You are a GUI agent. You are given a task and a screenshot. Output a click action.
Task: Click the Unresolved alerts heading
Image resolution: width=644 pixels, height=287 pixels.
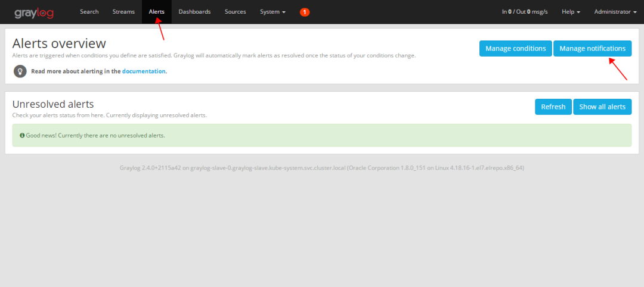[53, 104]
